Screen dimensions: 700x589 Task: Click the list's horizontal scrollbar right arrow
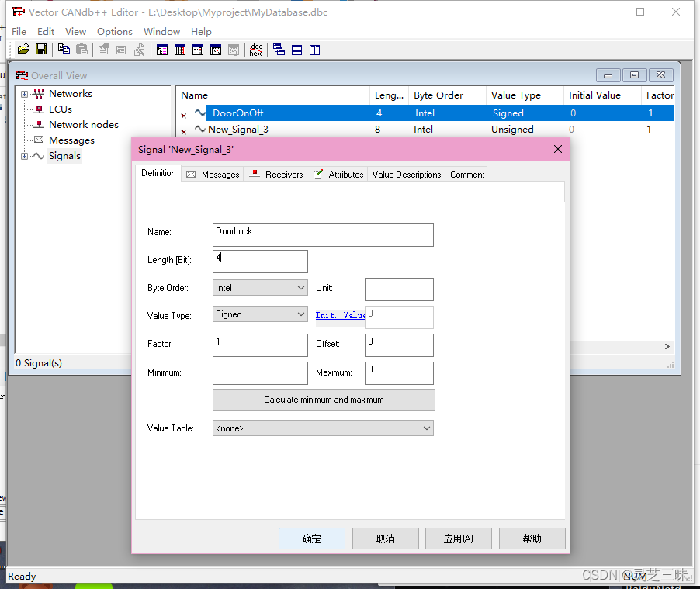click(667, 347)
